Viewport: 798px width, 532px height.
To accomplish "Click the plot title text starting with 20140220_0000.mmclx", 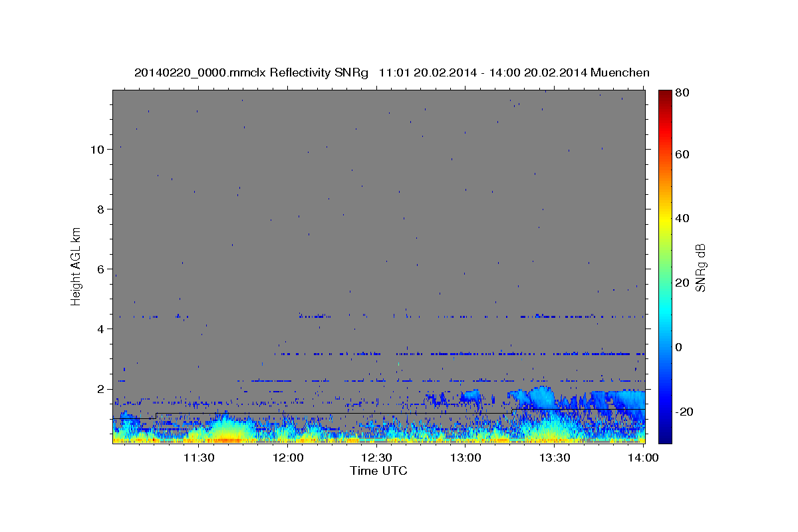I will pos(392,72).
